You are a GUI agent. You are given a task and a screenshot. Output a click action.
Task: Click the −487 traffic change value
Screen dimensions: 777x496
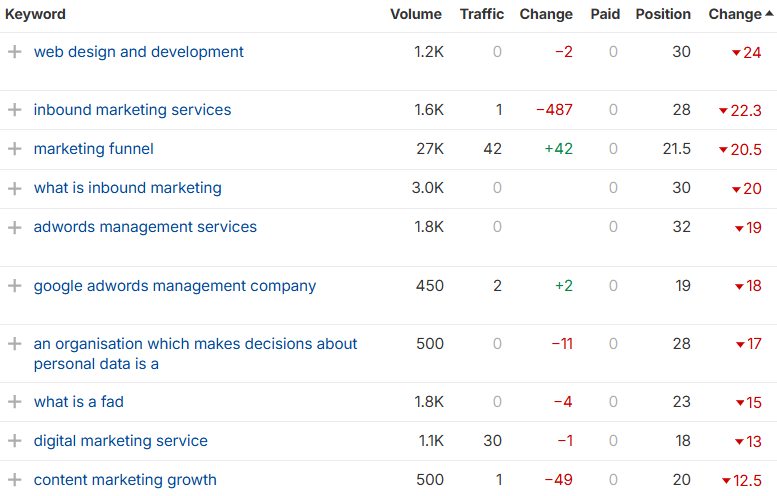(x=555, y=110)
